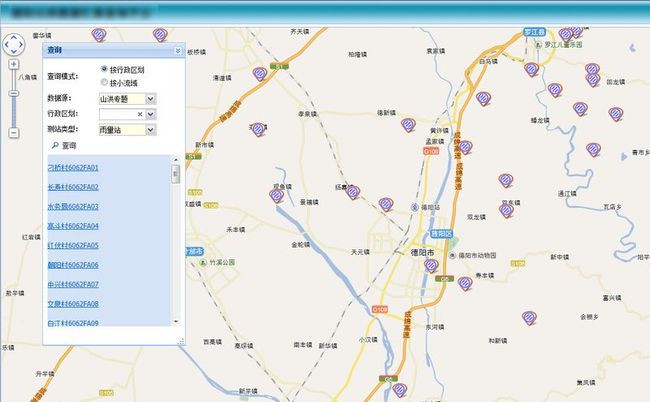The height and width of the screenshot is (402, 650).
Task: Zoom out with the minus button
Action: (x=14, y=133)
